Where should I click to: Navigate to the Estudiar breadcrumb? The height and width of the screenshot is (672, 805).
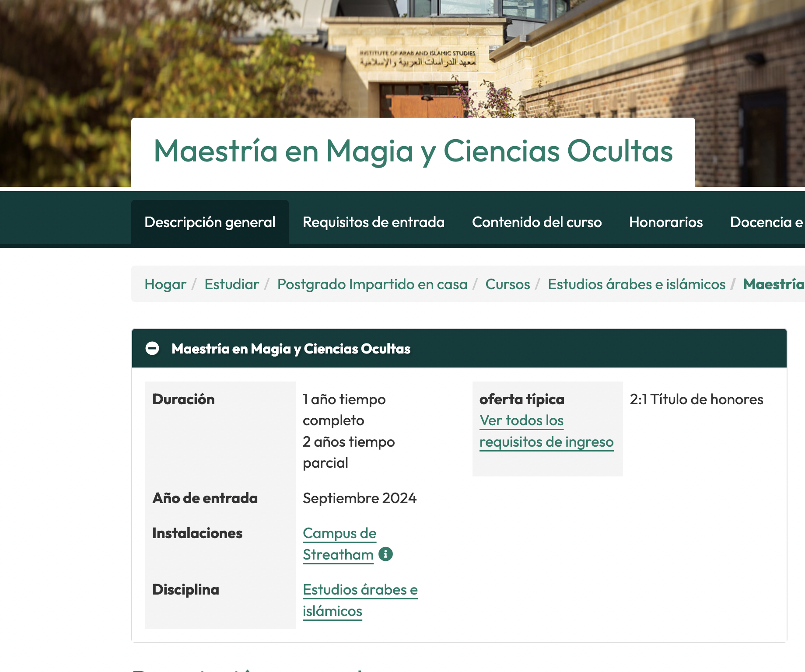coord(232,284)
